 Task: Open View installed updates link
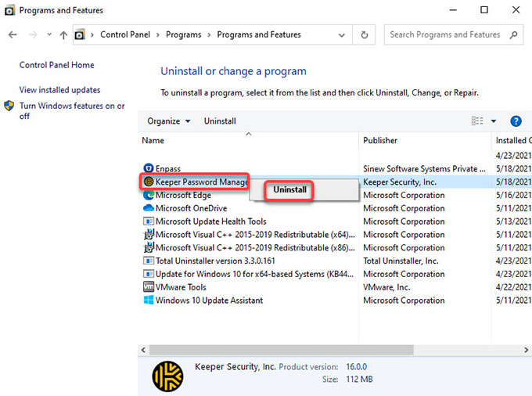(59, 90)
